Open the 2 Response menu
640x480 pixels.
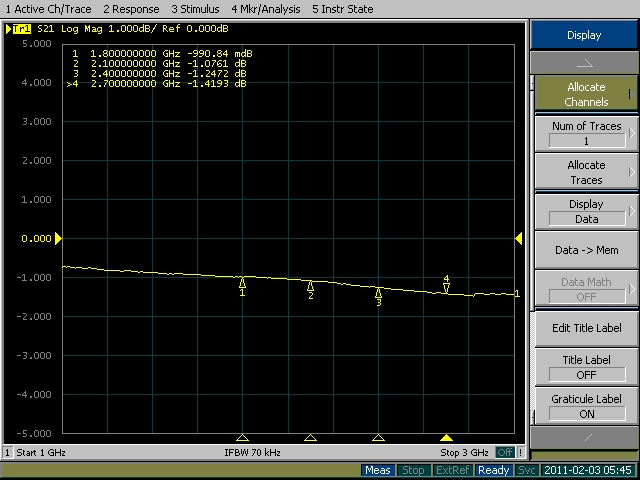pyautogui.click(x=131, y=9)
